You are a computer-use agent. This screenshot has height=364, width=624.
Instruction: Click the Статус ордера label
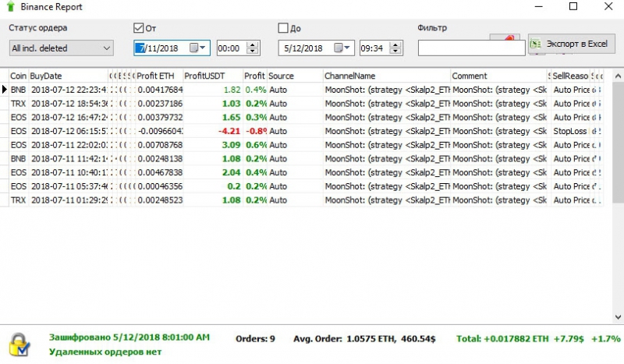tap(37, 28)
